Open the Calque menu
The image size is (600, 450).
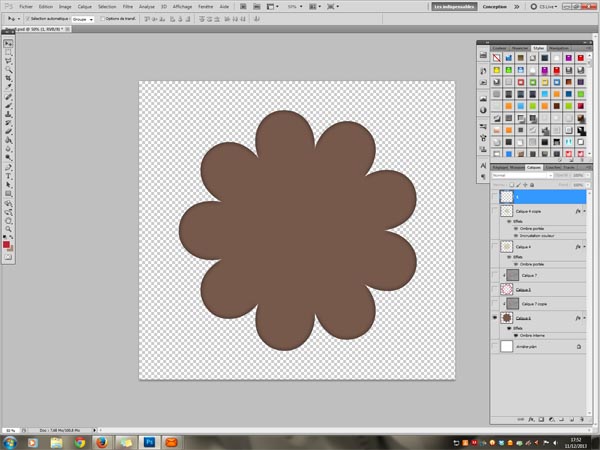tap(85, 7)
